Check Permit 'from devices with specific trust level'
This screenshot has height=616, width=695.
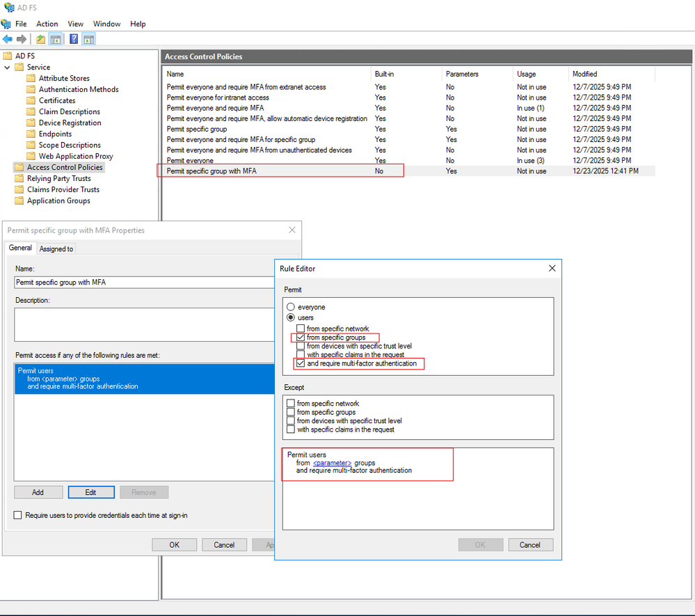(x=301, y=346)
